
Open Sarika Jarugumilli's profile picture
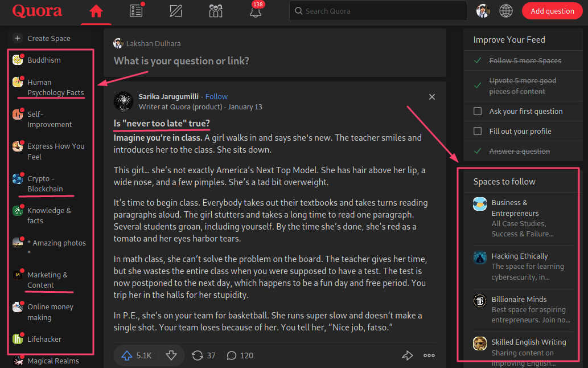click(x=124, y=101)
